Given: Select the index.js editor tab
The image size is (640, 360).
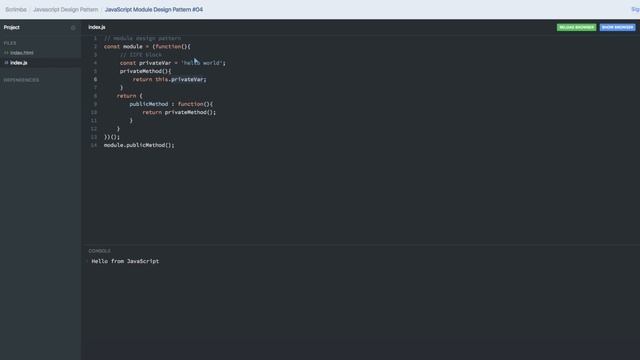Looking at the screenshot, I should tap(97, 27).
